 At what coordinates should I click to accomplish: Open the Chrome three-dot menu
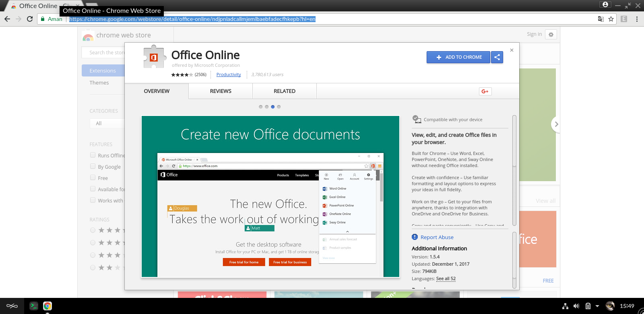(637, 19)
